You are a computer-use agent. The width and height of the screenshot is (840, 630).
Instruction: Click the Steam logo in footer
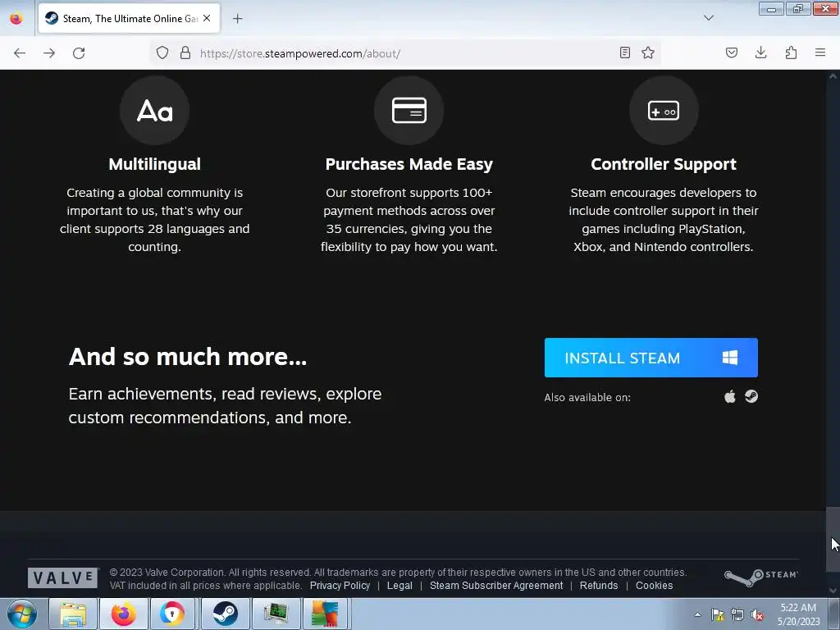tap(760, 577)
